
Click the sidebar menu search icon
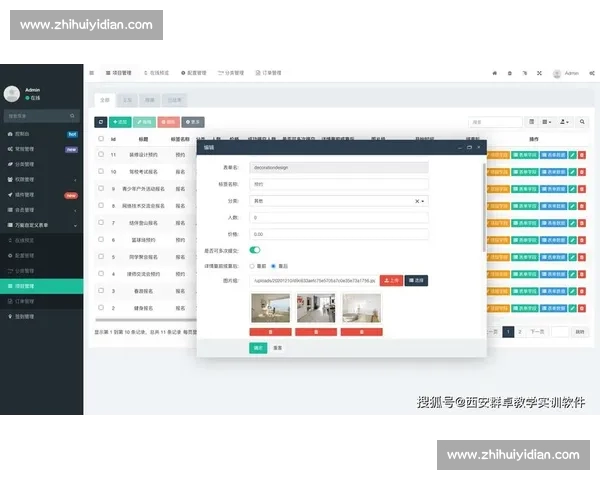[x=72, y=116]
